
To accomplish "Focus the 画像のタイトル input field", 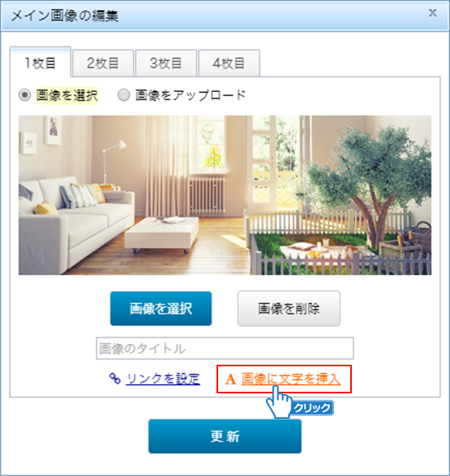I will click(225, 348).
